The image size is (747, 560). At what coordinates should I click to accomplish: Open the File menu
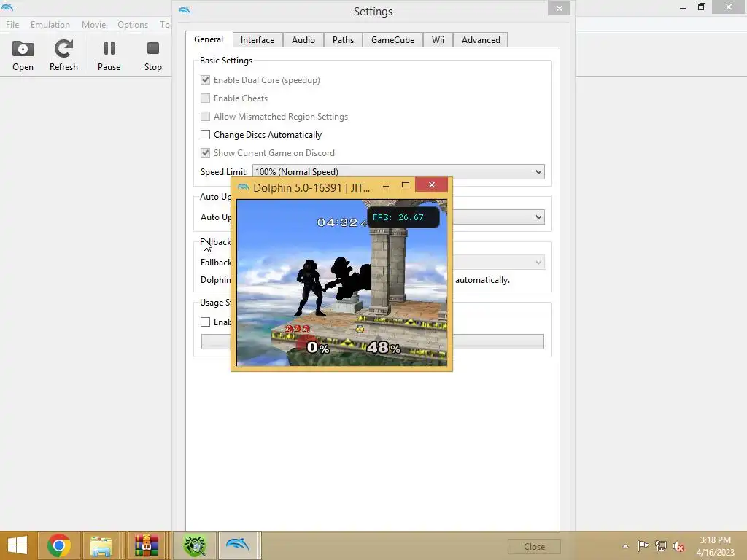pos(12,24)
